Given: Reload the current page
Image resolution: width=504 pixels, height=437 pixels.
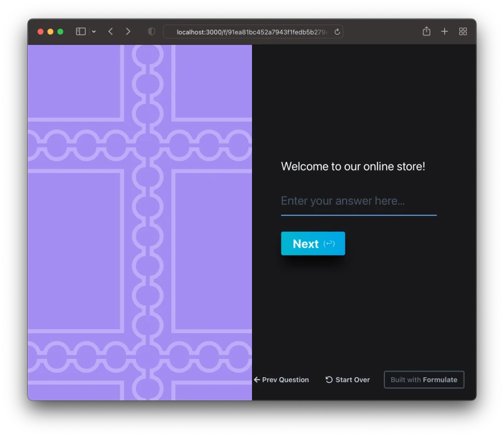Looking at the screenshot, I should click(x=337, y=31).
